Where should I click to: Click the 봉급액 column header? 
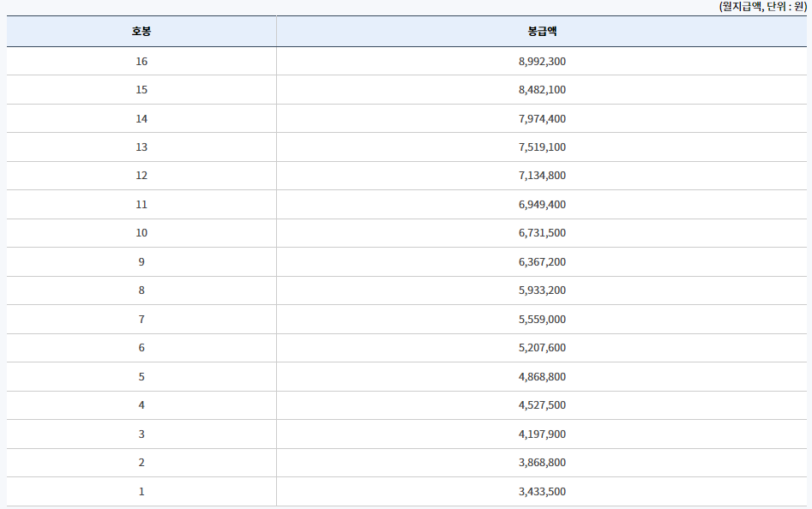click(x=542, y=32)
